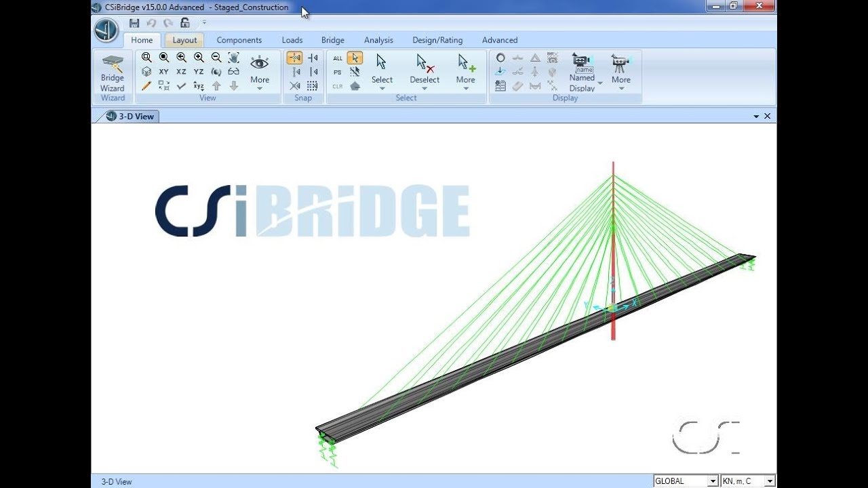Screen dimensions: 868x488
Task: Move down in list with down arrow
Action: point(233,86)
